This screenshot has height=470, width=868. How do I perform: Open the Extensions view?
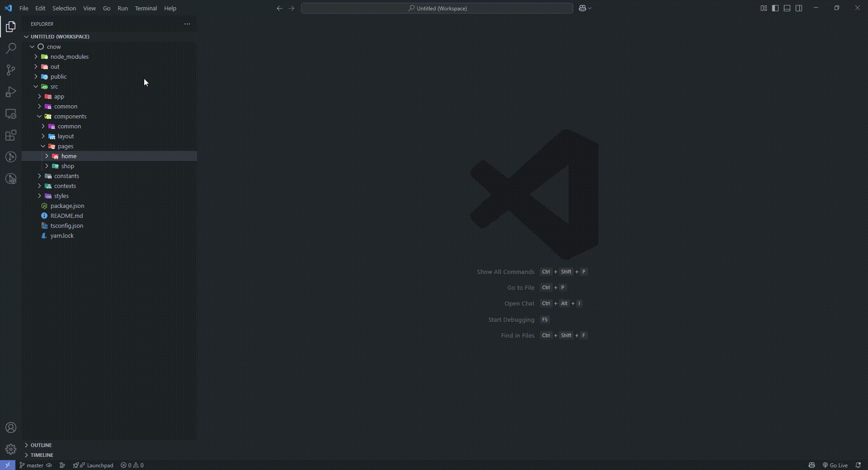[11, 136]
